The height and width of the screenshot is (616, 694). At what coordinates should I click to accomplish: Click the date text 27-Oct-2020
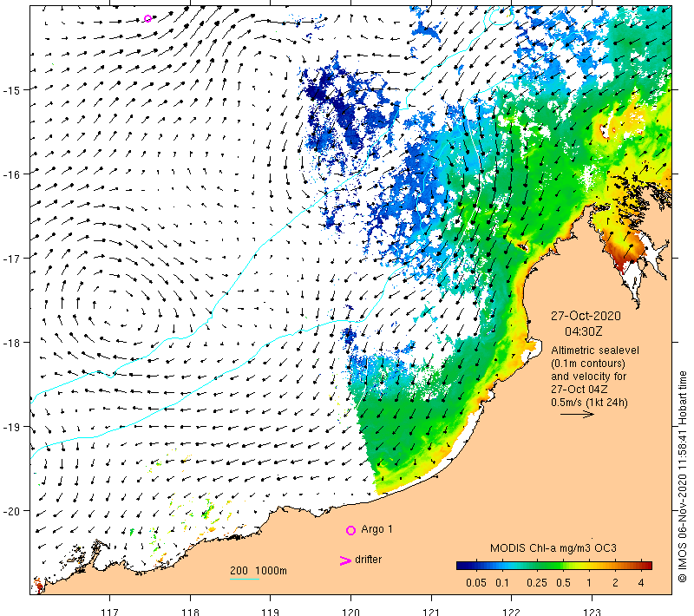586,316
